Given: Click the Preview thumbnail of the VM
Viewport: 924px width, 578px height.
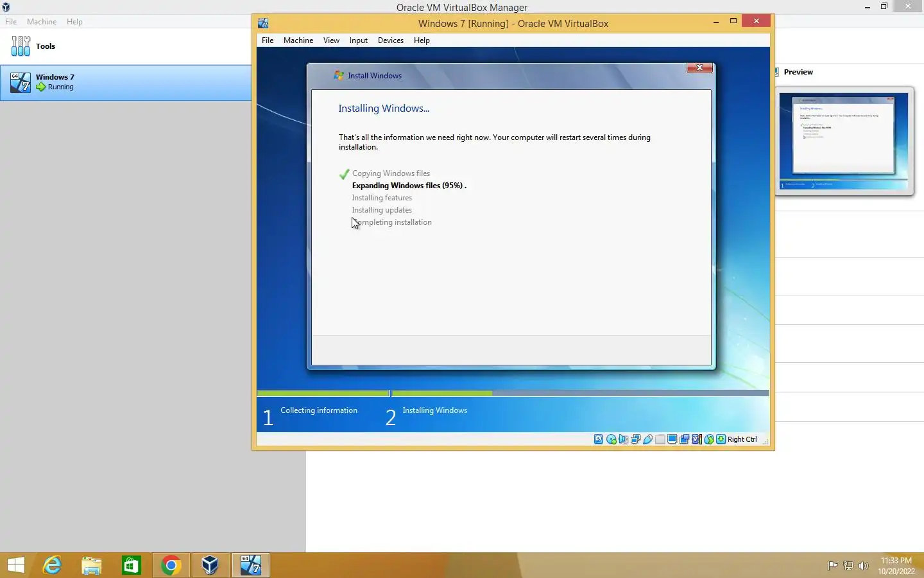Looking at the screenshot, I should (x=844, y=141).
